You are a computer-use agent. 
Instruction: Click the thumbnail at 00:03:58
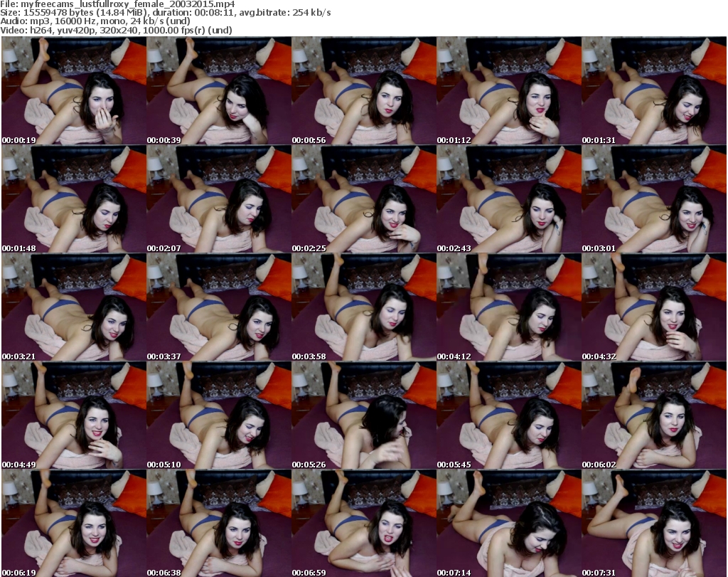[364, 307]
